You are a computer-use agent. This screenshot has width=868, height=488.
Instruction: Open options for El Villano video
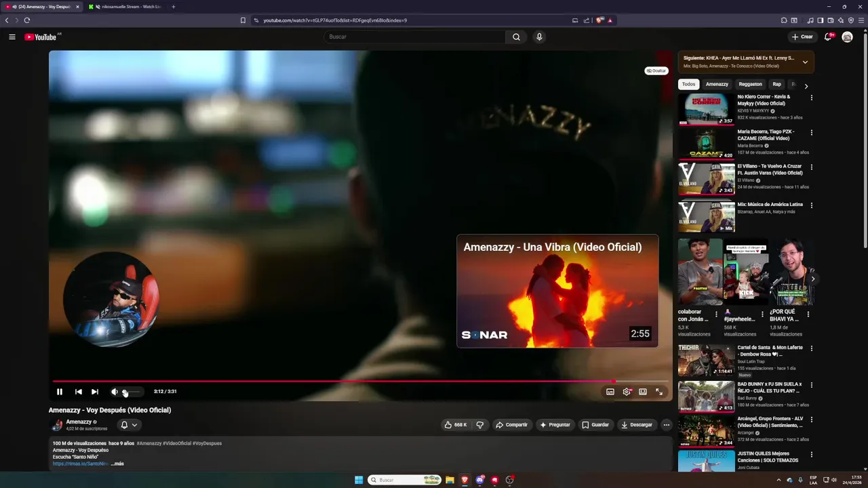click(811, 167)
